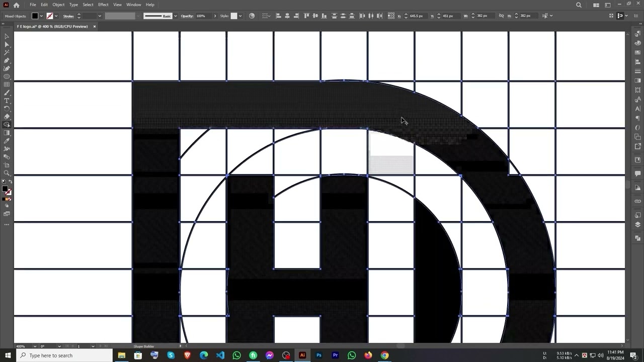Open the Type menu

[x=73, y=5]
